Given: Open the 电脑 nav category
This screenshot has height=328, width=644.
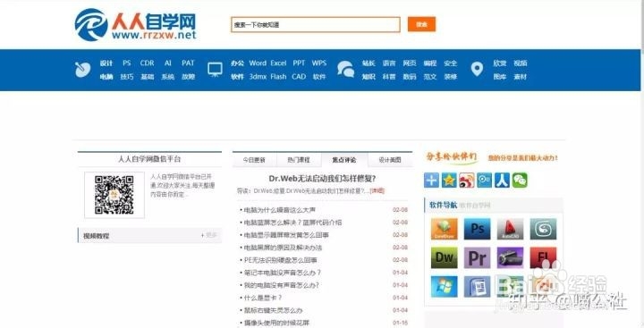Looking at the screenshot, I should coord(106,77).
